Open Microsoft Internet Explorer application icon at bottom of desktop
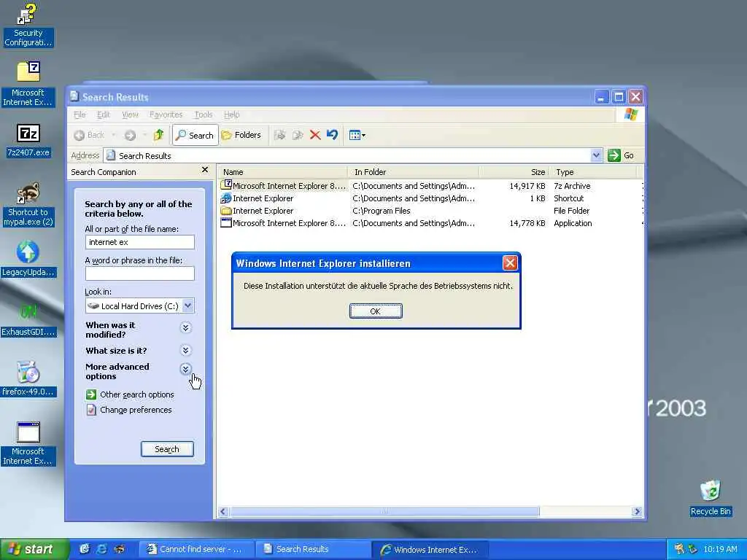 tap(28, 444)
